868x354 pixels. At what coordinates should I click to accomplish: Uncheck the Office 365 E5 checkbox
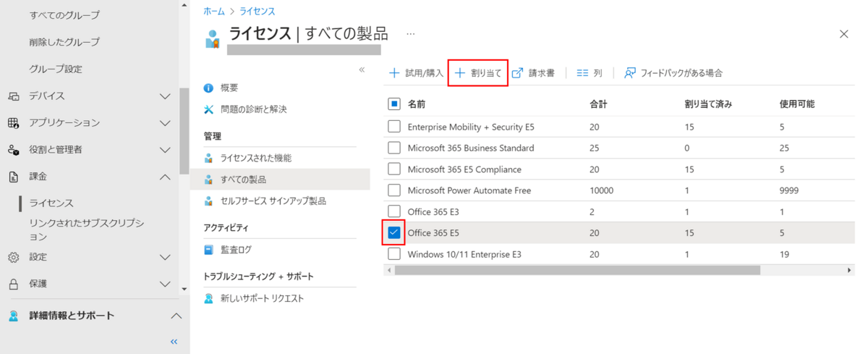click(x=394, y=233)
